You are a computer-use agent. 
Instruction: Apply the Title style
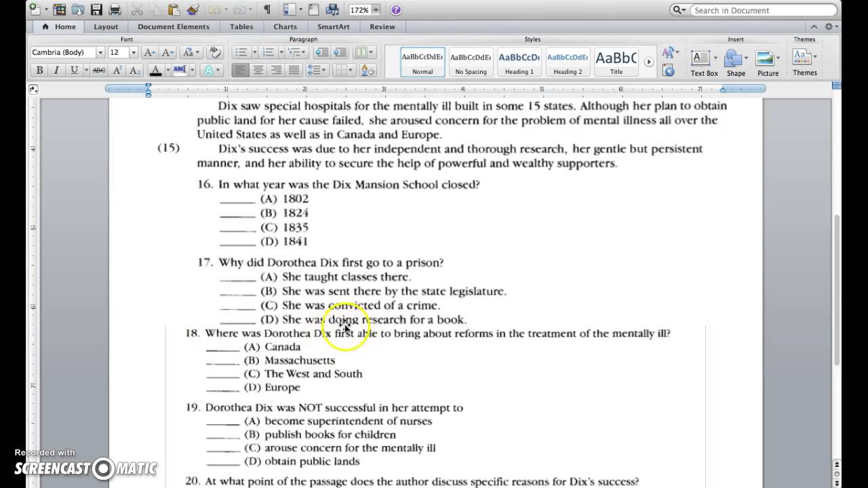[616, 62]
